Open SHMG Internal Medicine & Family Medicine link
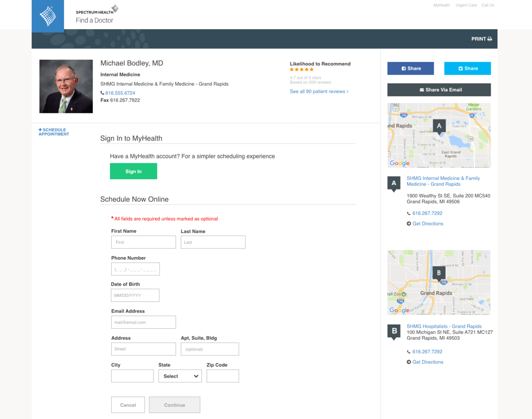The image size is (532, 419). point(443,181)
